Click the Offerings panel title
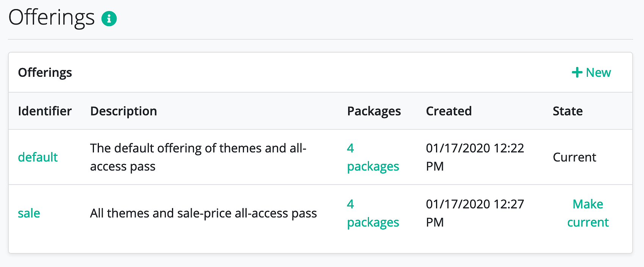 45,72
